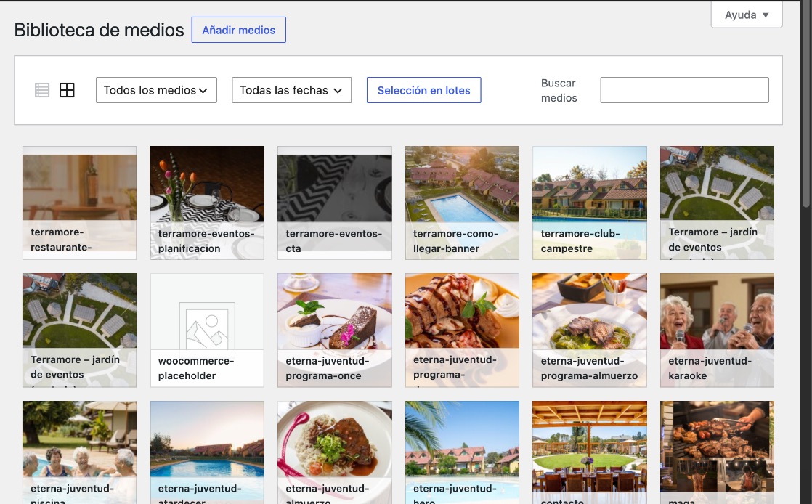This screenshot has width=812, height=504.
Task: Focus the 'Buscar medios' search field
Action: click(x=685, y=90)
